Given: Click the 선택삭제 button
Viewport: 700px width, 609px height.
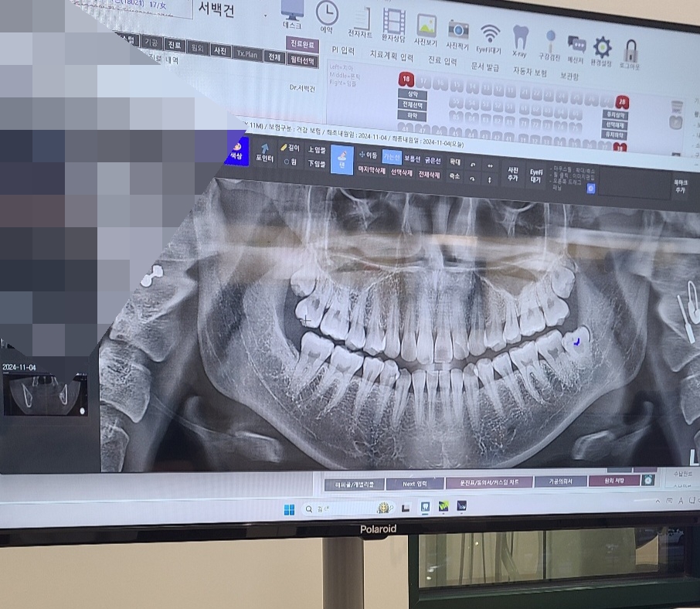Looking at the screenshot, I should coord(401,173).
